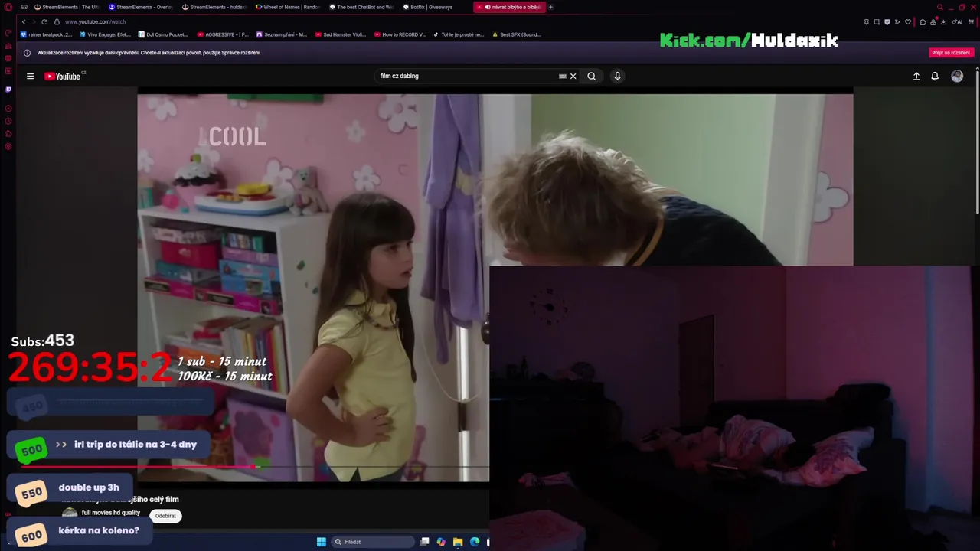This screenshot has width=980, height=551.
Task: Click the "double up 3h" goal text
Action: pyautogui.click(x=89, y=487)
